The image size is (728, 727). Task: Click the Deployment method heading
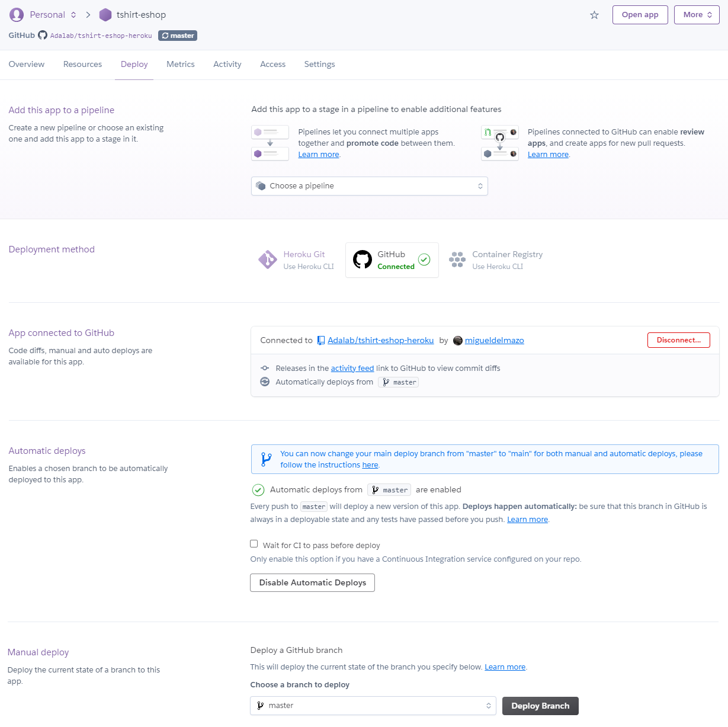tap(52, 249)
